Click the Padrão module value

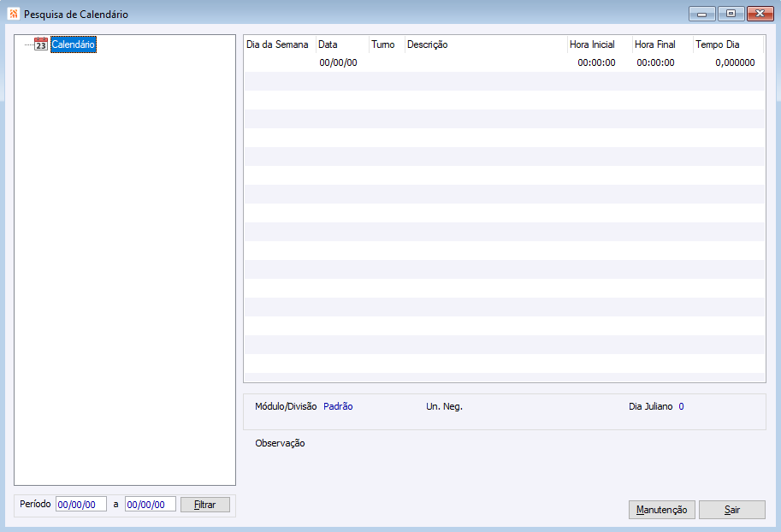[338, 406]
